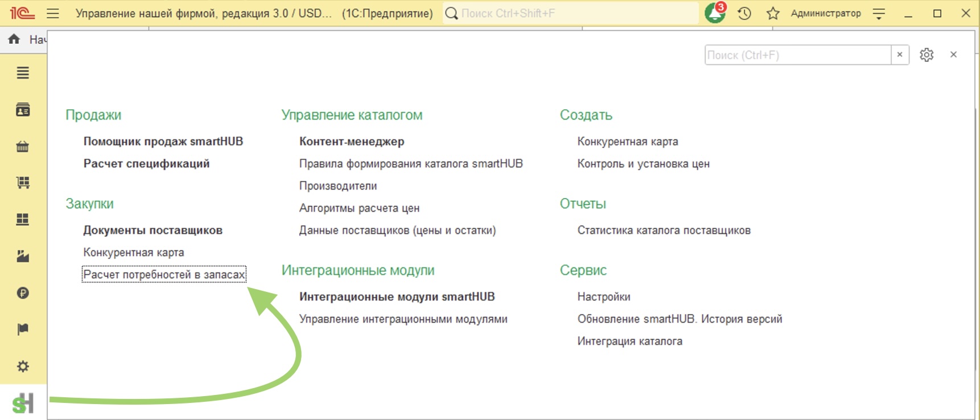The width and height of the screenshot is (980, 420).
Task: Open favorites star icon
Action: (x=772, y=13)
